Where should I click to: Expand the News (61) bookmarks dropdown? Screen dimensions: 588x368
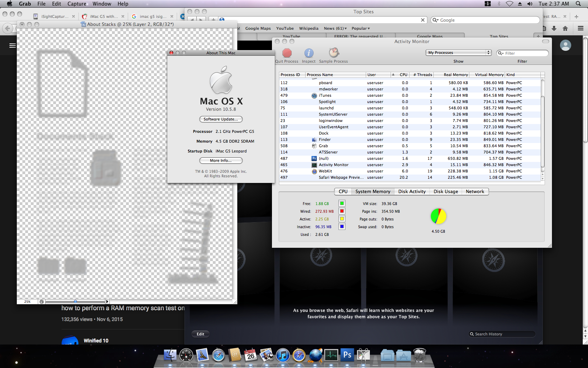[x=335, y=28]
